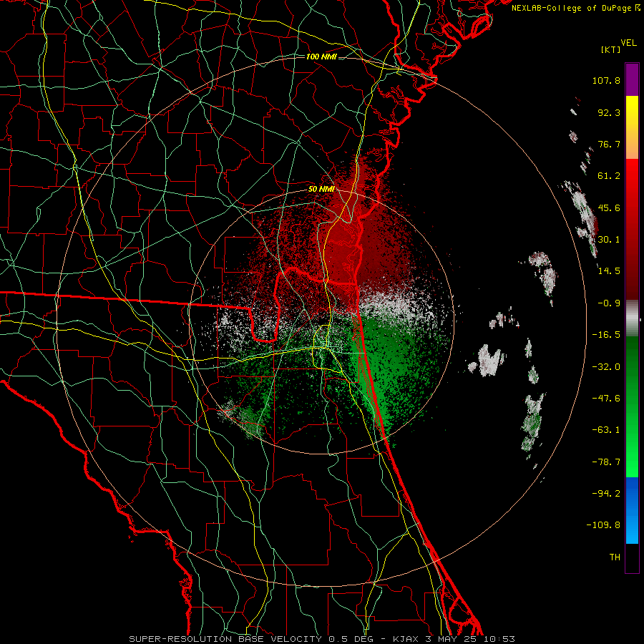This screenshot has height=644, width=644.
Task: Click the -16.5 velocity scale value
Action: (x=606, y=335)
